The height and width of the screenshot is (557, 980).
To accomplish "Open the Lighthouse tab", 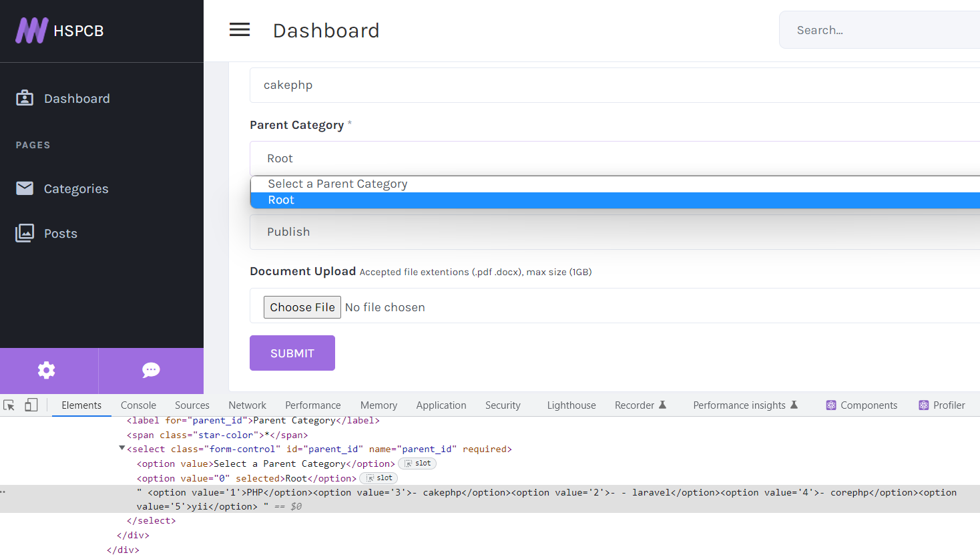I will coord(571,405).
